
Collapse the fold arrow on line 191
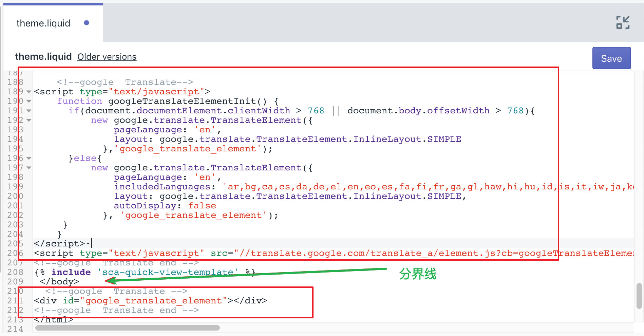[29, 111]
